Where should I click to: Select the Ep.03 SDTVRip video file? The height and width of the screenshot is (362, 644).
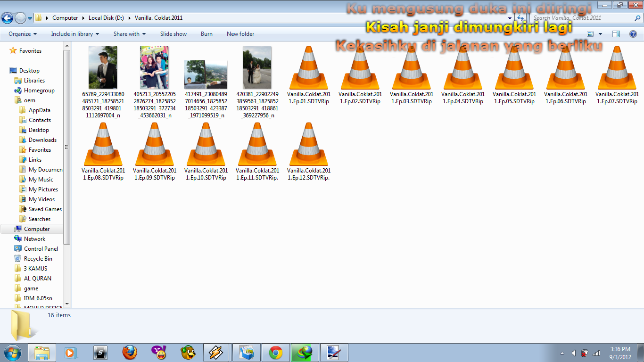pyautogui.click(x=412, y=75)
